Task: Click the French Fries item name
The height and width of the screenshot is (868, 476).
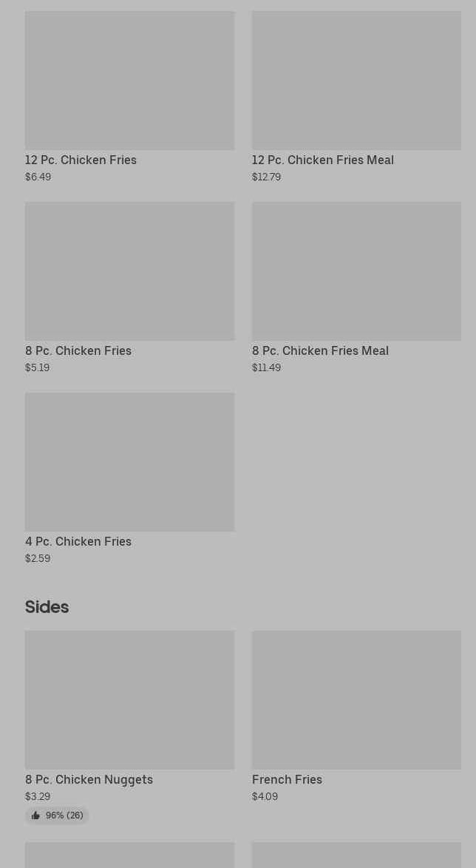Action: click(287, 779)
